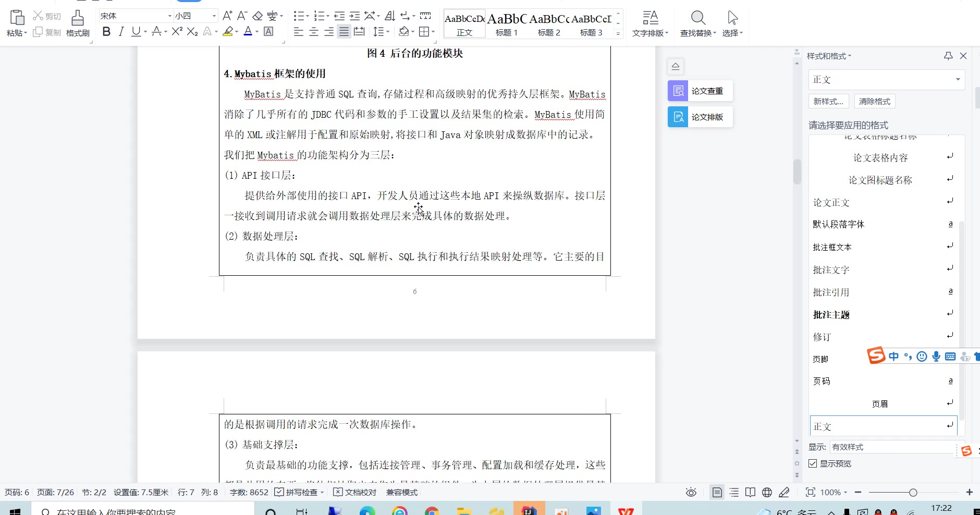980x515 pixels.
Task: Align text left
Action: (x=298, y=32)
